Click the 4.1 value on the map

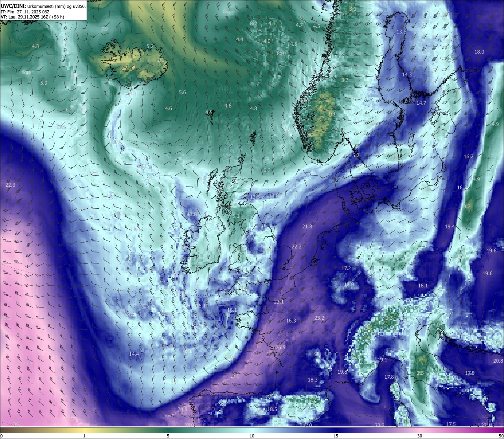pos(272,24)
